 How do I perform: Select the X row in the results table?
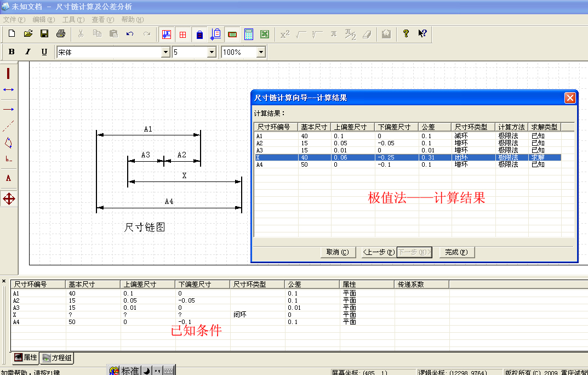[x=408, y=157]
